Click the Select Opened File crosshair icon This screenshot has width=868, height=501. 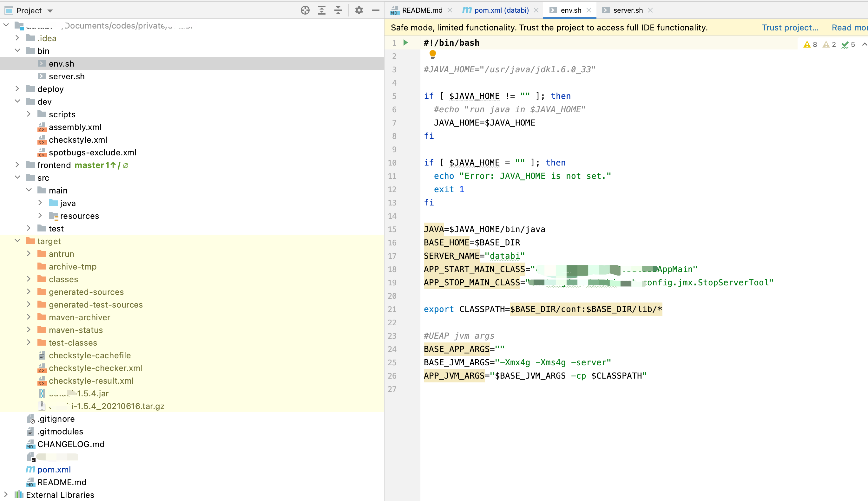[305, 10]
